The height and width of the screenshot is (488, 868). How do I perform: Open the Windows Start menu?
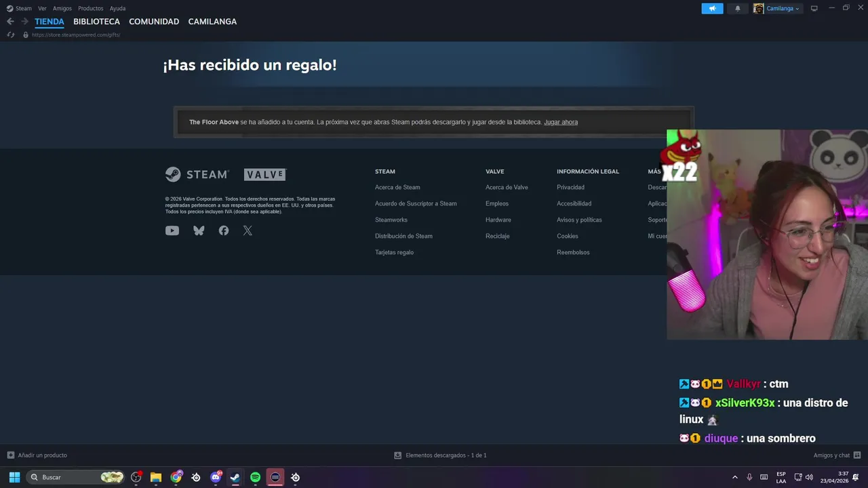[x=14, y=477]
